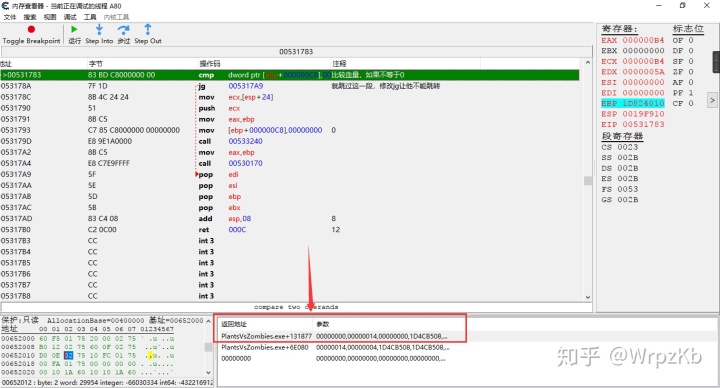Select the highlighted cmp row at 00531783
720x388 pixels.
pyautogui.click(x=290, y=75)
